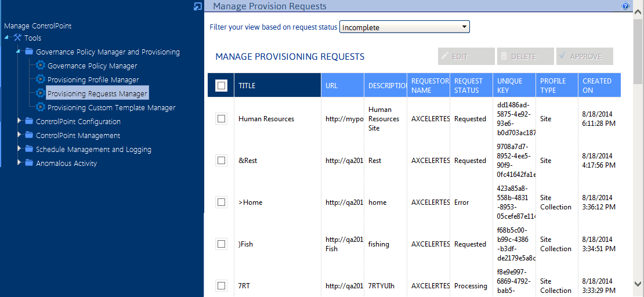Click the Tools wrench icon

pyautogui.click(x=17, y=38)
